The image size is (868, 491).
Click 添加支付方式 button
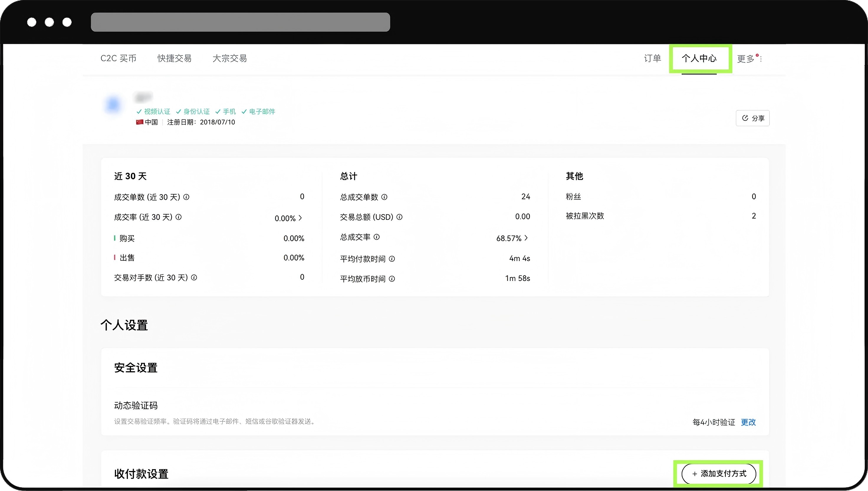719,474
